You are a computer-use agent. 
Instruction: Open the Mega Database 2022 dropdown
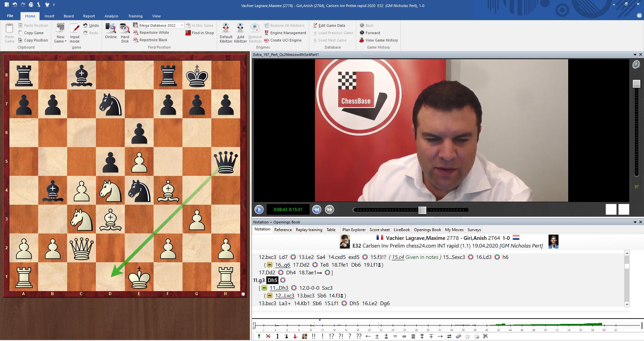182,25
